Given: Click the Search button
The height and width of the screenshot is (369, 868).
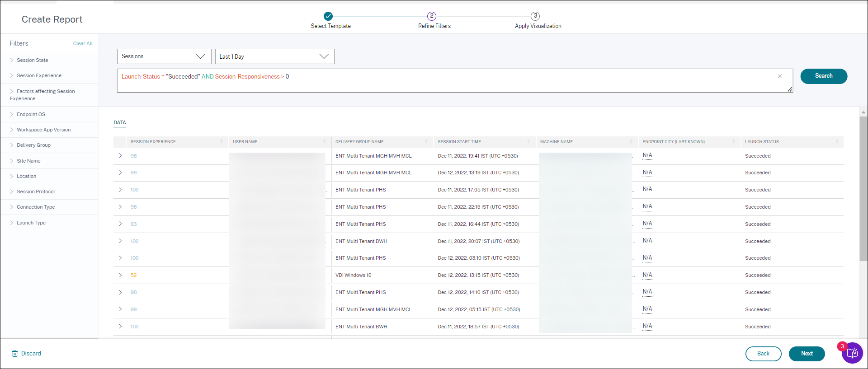Looking at the screenshot, I should 823,76.
